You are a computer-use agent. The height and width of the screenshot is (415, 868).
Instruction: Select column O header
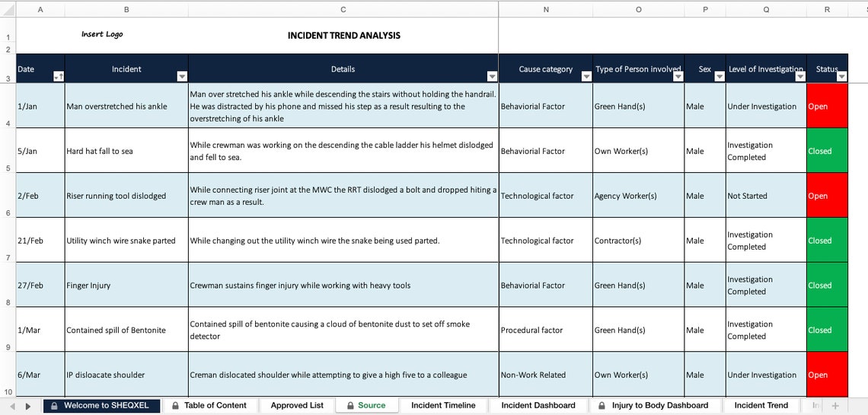tap(638, 9)
